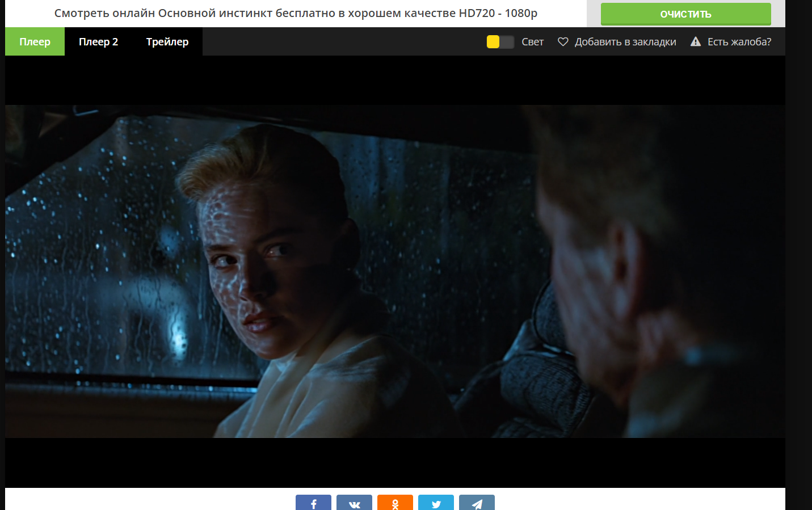Click the video player frame

coord(395,271)
